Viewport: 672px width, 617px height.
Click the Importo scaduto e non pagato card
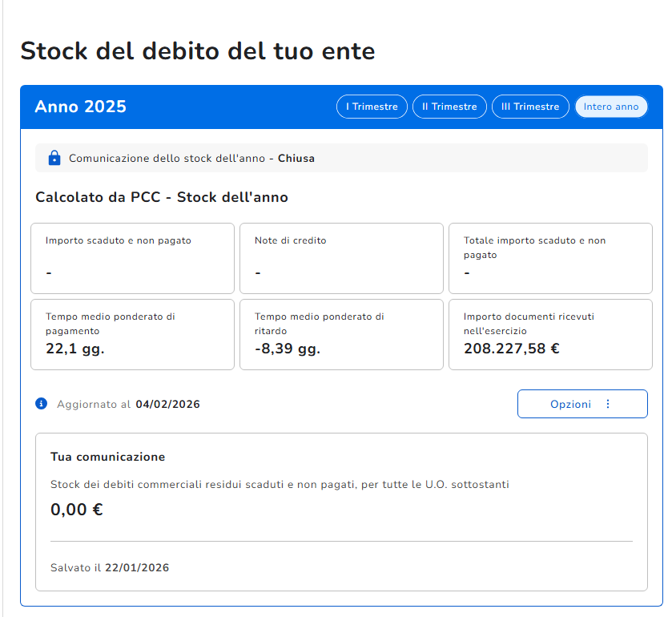click(x=132, y=258)
